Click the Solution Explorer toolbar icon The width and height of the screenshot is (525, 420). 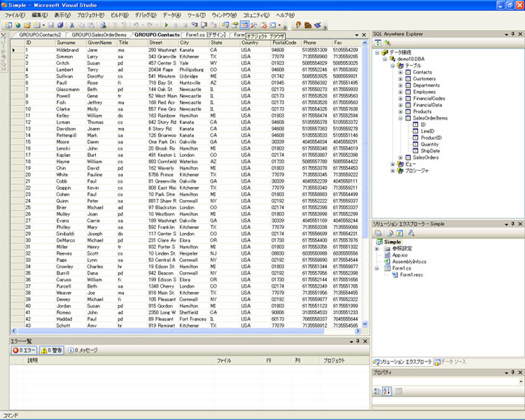tap(225, 25)
